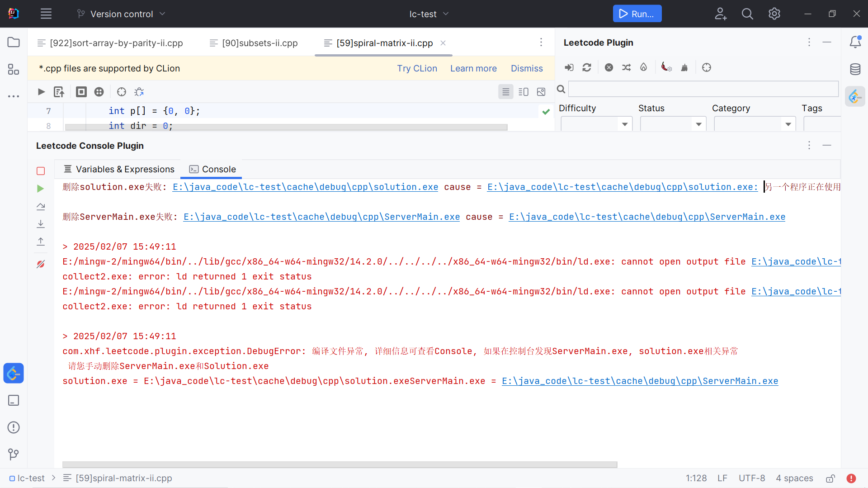Open the Project folder tool window

pyautogui.click(x=14, y=43)
